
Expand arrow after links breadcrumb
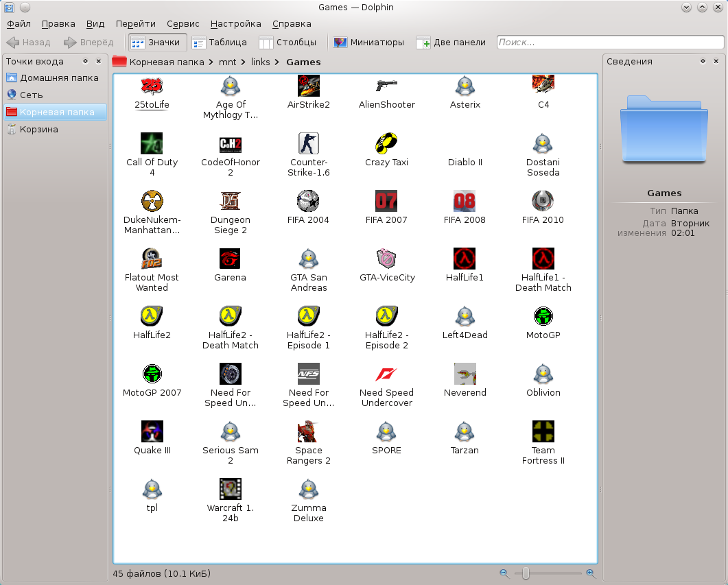pos(277,62)
